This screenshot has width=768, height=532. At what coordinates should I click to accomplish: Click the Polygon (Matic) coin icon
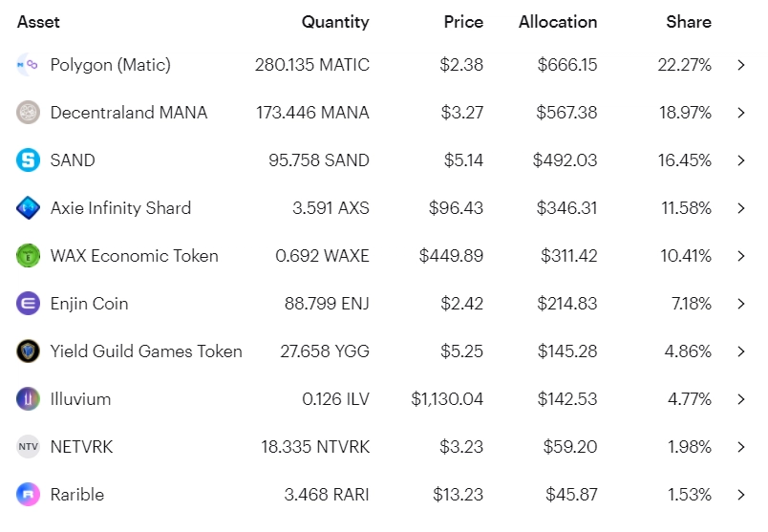[29, 65]
